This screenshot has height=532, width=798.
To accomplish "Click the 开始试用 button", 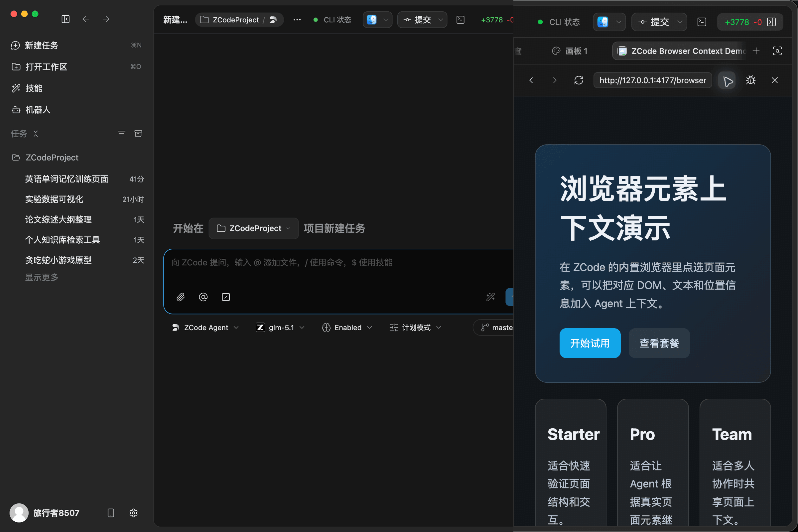I will (x=590, y=343).
